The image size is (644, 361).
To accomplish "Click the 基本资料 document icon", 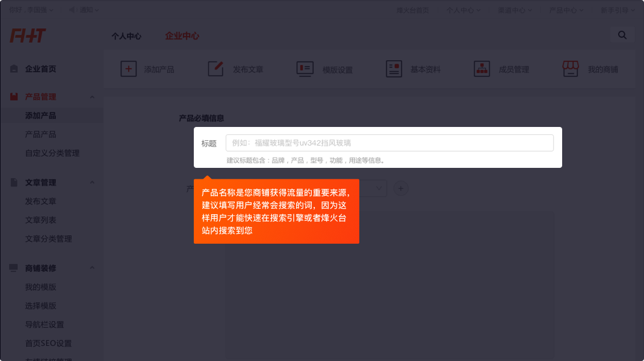I will pyautogui.click(x=394, y=69).
